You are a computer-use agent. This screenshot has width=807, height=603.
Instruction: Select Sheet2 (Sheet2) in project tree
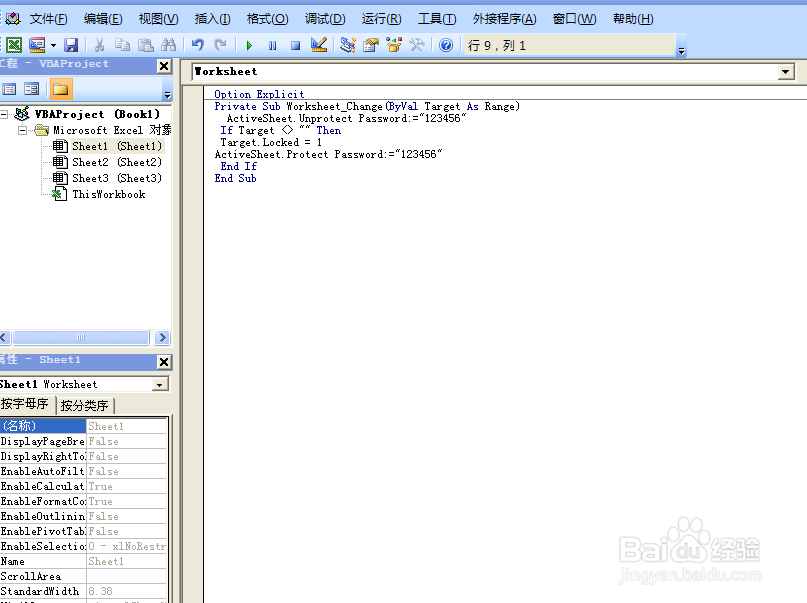click(x=117, y=162)
